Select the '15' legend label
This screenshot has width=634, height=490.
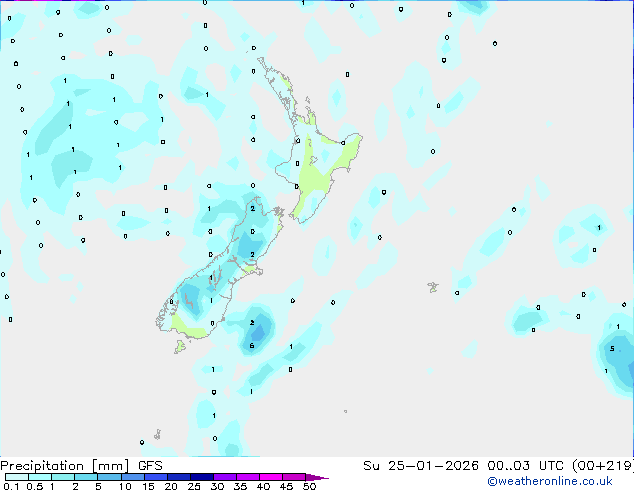[x=148, y=486]
